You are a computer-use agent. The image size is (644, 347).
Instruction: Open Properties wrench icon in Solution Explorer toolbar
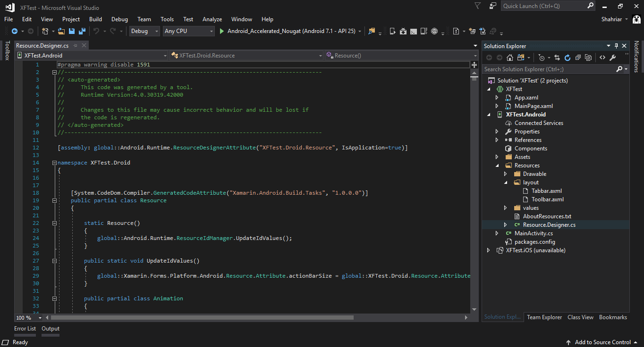tap(612, 58)
